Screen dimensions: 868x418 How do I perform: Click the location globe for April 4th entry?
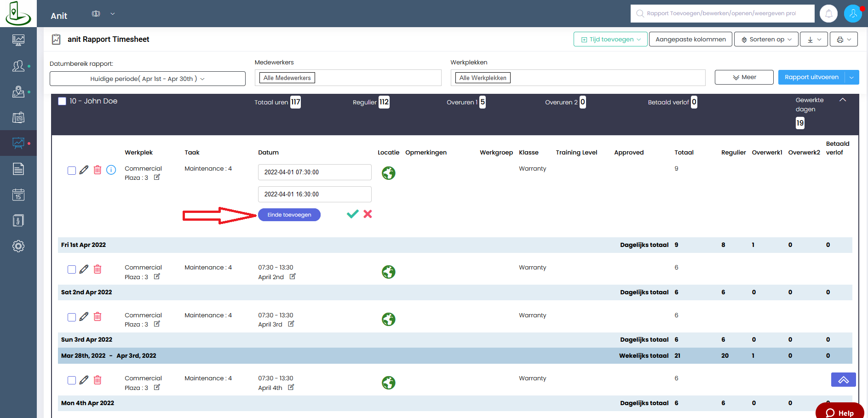point(389,383)
